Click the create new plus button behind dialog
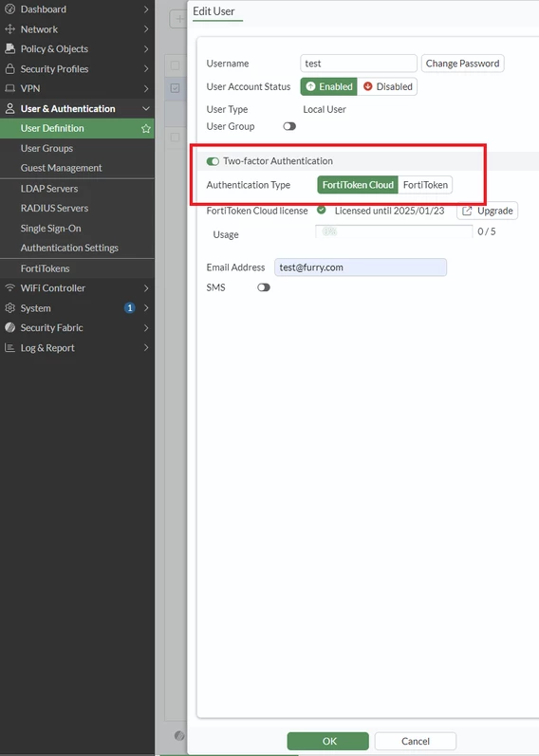The height and width of the screenshot is (756, 539). coord(179,19)
